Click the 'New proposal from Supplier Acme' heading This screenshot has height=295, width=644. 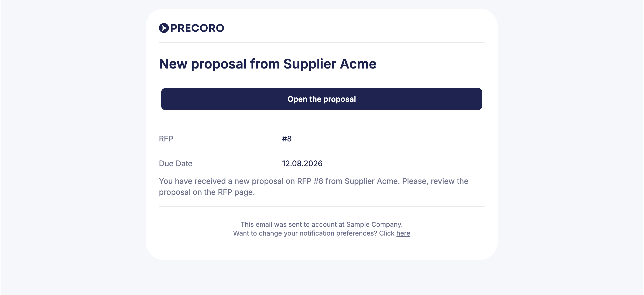pos(268,64)
